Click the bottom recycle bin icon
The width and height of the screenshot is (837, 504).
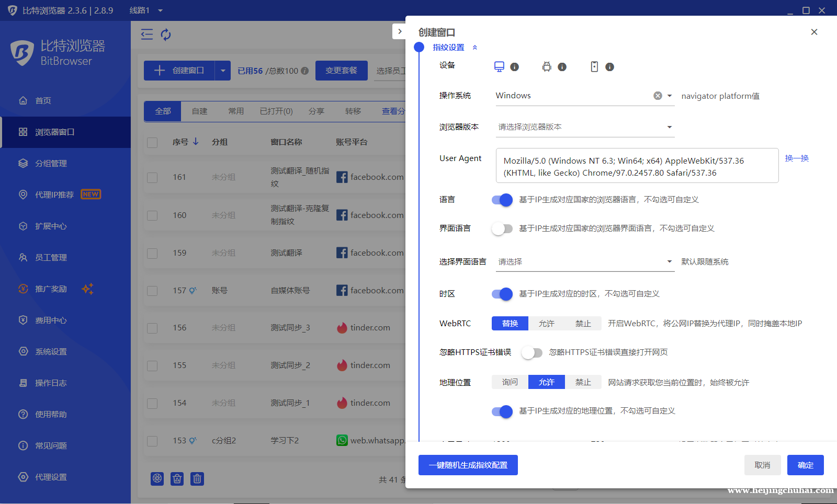click(x=177, y=478)
